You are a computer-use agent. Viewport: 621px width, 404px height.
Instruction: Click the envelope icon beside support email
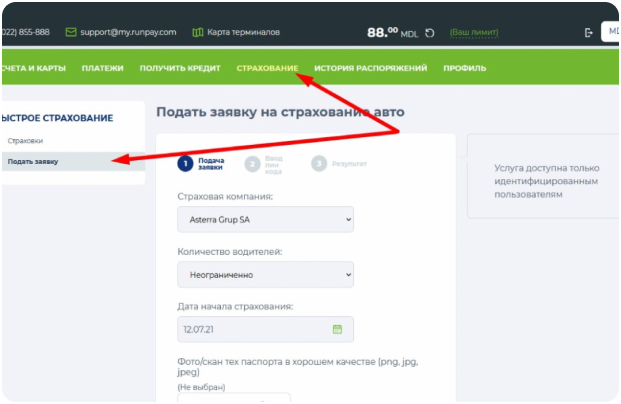71,32
